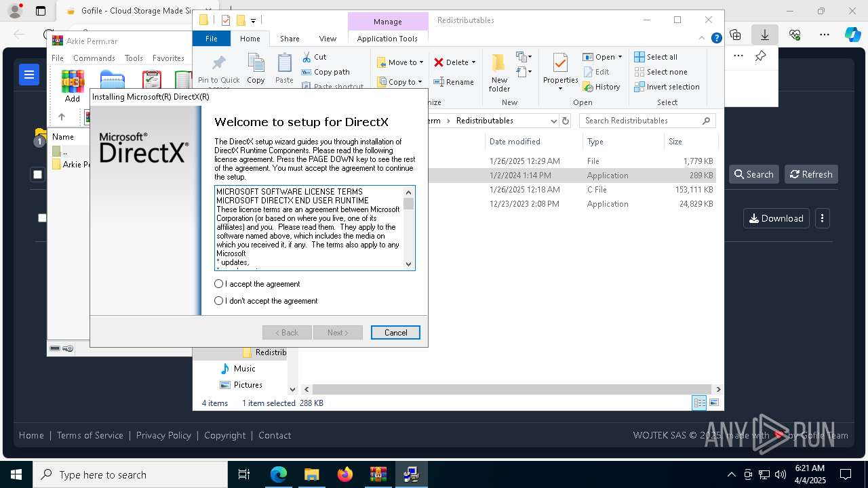The width and height of the screenshot is (868, 488).
Task: Click the blue Help question mark icon
Action: click(x=716, y=39)
